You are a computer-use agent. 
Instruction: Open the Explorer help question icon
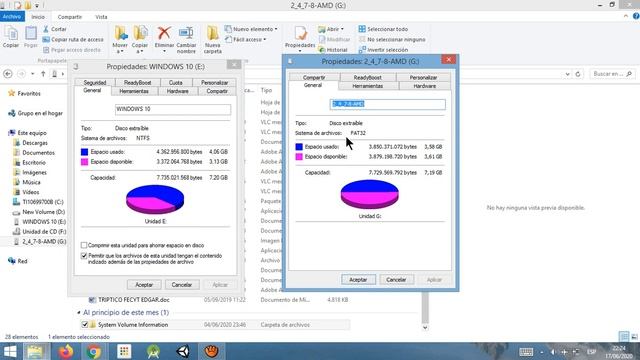636,16
